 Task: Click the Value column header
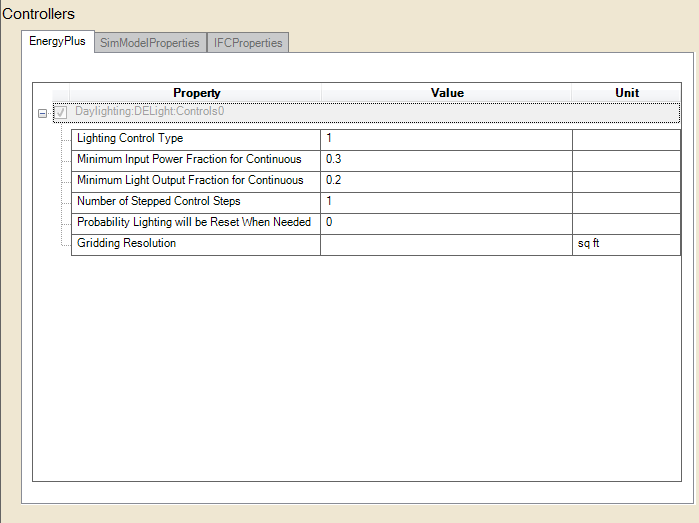pos(446,93)
